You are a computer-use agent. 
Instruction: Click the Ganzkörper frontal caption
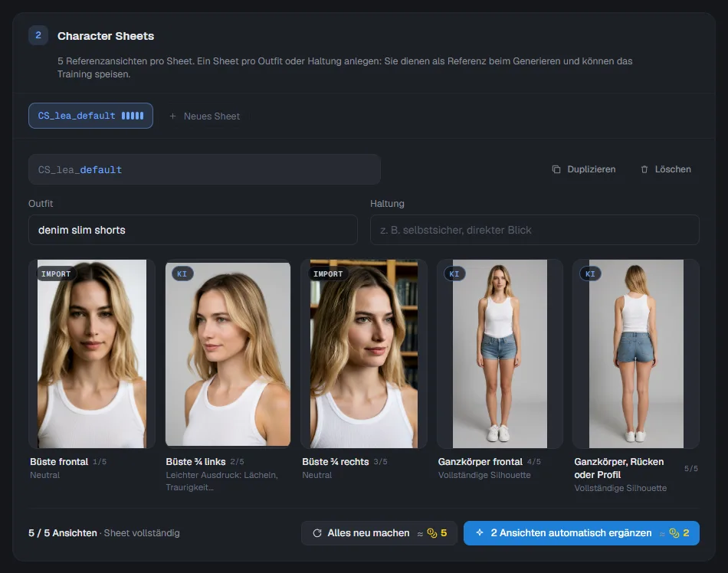pyautogui.click(x=480, y=462)
